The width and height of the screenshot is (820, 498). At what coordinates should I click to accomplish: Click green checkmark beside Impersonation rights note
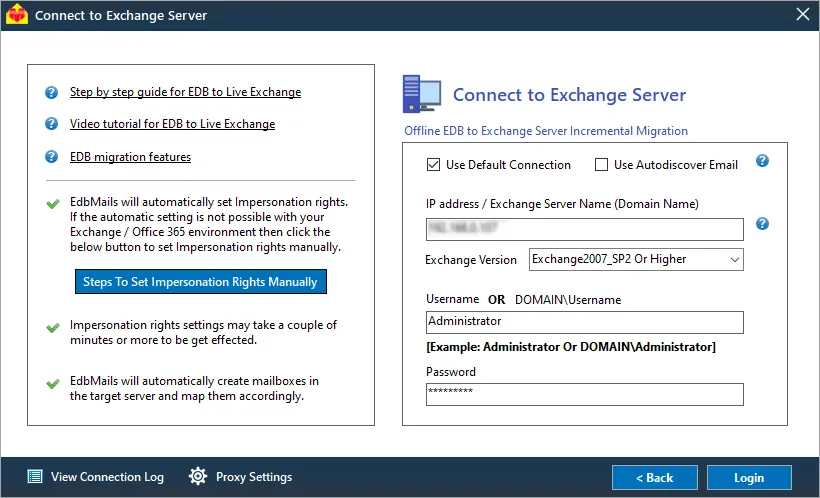53,203
